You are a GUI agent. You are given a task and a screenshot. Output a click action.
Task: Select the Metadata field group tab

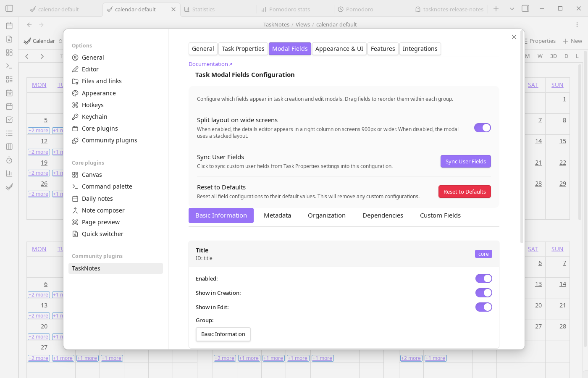click(277, 215)
